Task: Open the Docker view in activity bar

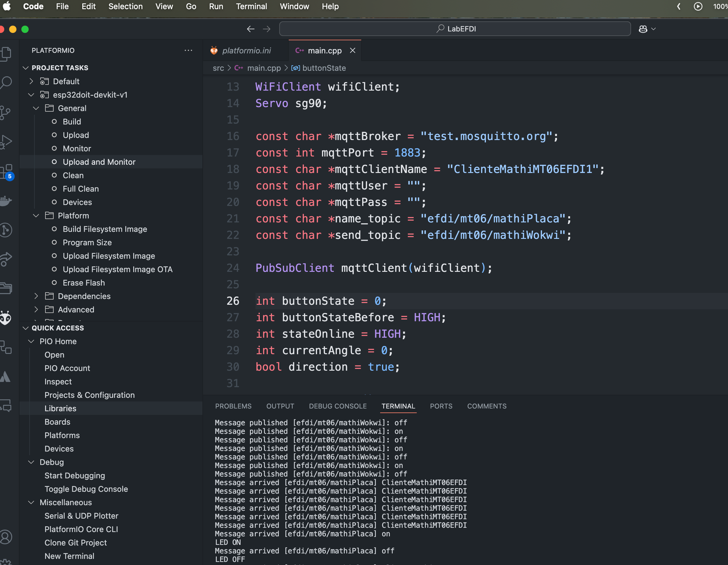Action: pyautogui.click(x=6, y=201)
